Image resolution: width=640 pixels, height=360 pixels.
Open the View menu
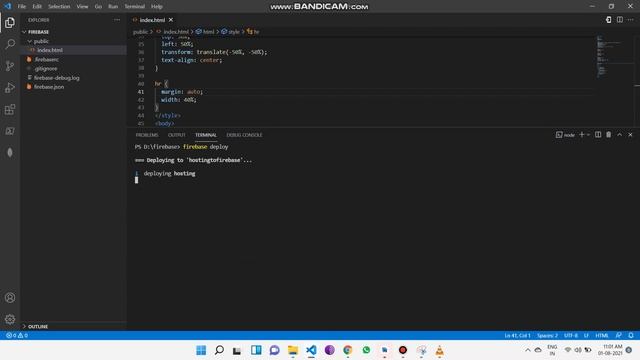click(x=82, y=7)
